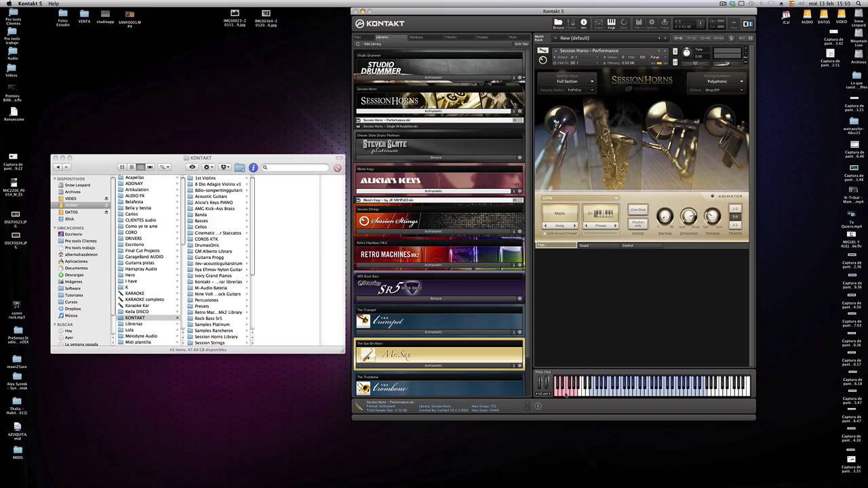Click the Add Library button

(372, 44)
